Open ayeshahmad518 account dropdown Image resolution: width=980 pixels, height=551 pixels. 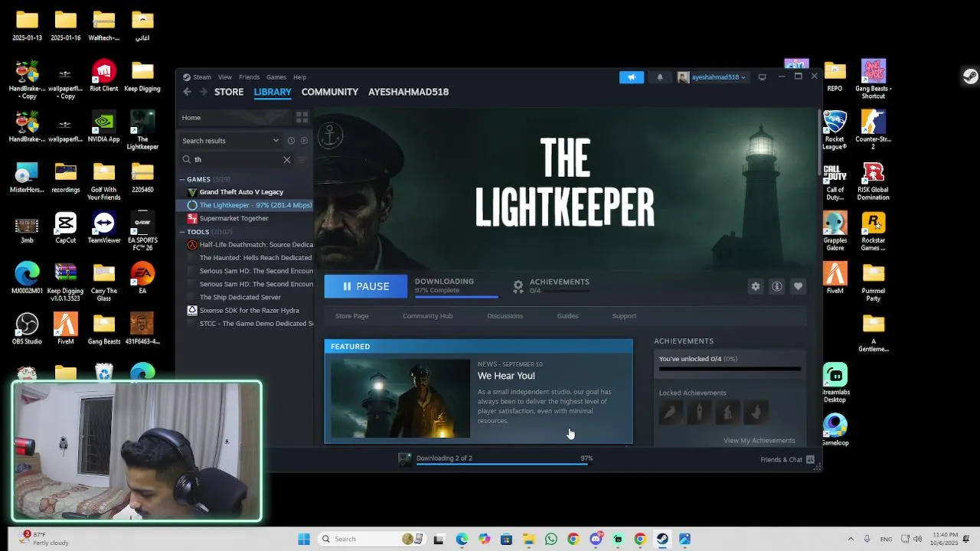[712, 77]
